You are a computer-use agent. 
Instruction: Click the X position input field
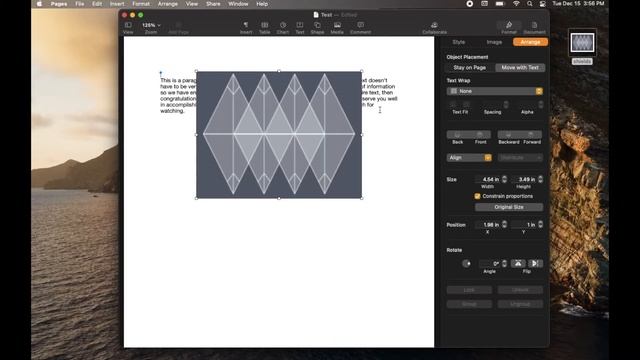[488, 224]
